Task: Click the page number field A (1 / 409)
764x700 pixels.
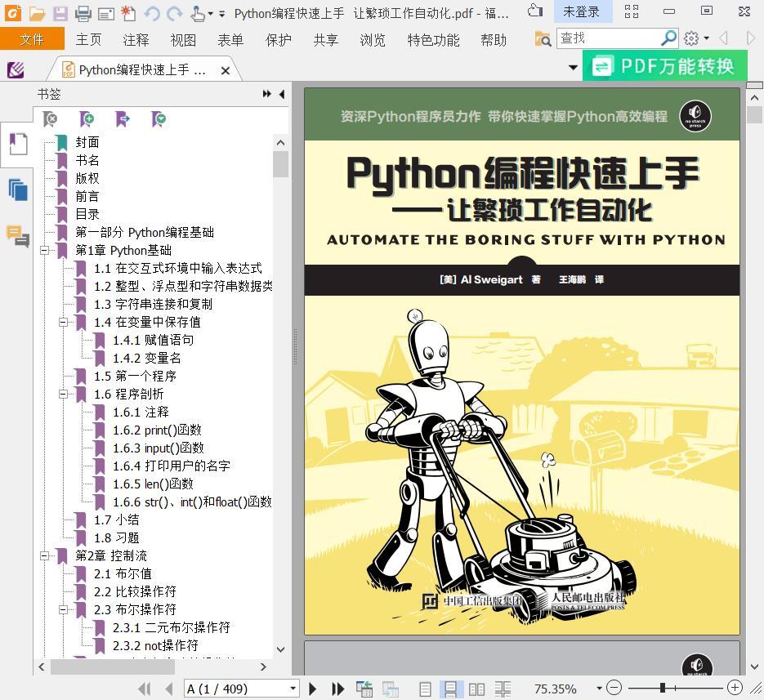Action: pyautogui.click(x=236, y=689)
